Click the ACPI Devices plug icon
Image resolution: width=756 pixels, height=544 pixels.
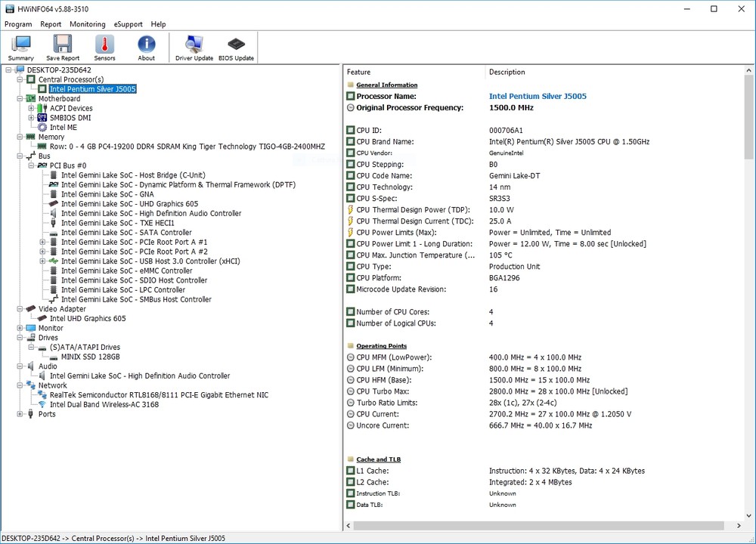coord(42,108)
